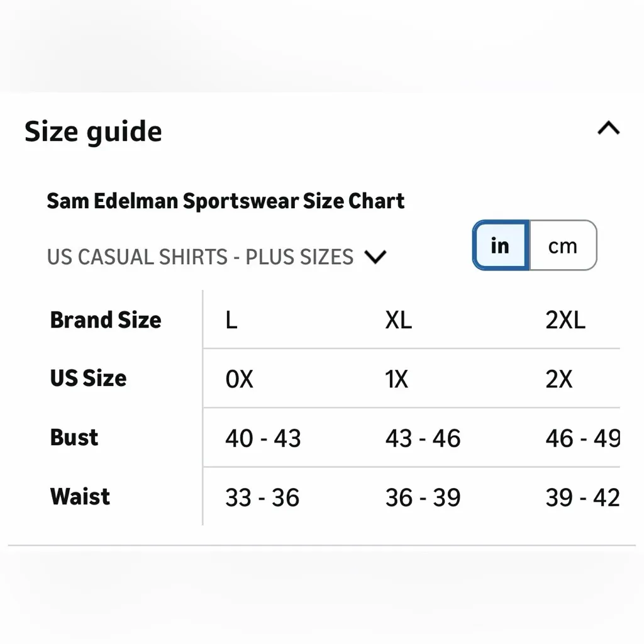Select the inches unit toggle
The height and width of the screenshot is (644, 644).
coord(501,246)
